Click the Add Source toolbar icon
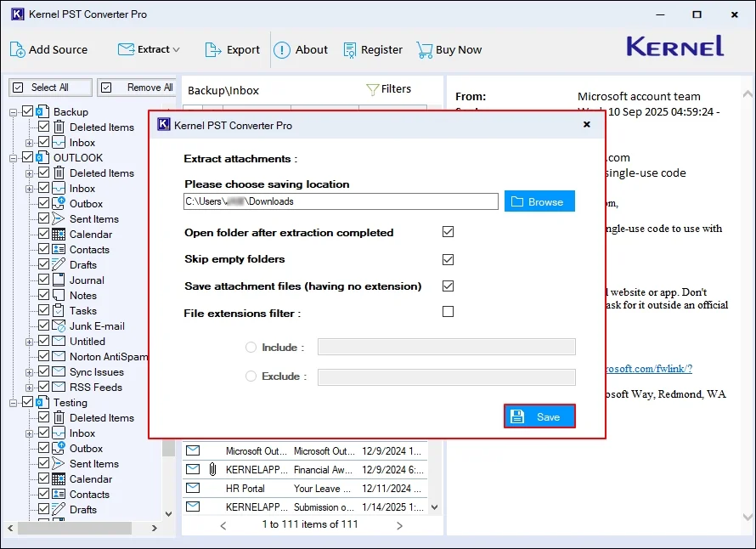756x549 pixels. coord(18,50)
